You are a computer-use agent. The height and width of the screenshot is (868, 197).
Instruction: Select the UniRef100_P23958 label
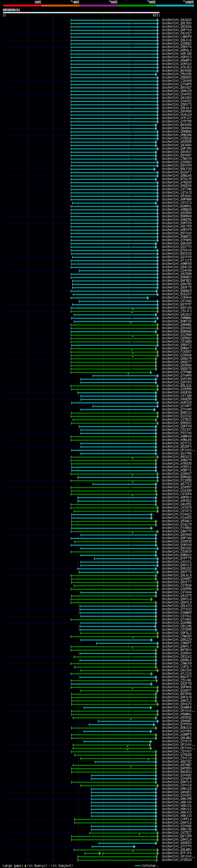(x=177, y=481)
